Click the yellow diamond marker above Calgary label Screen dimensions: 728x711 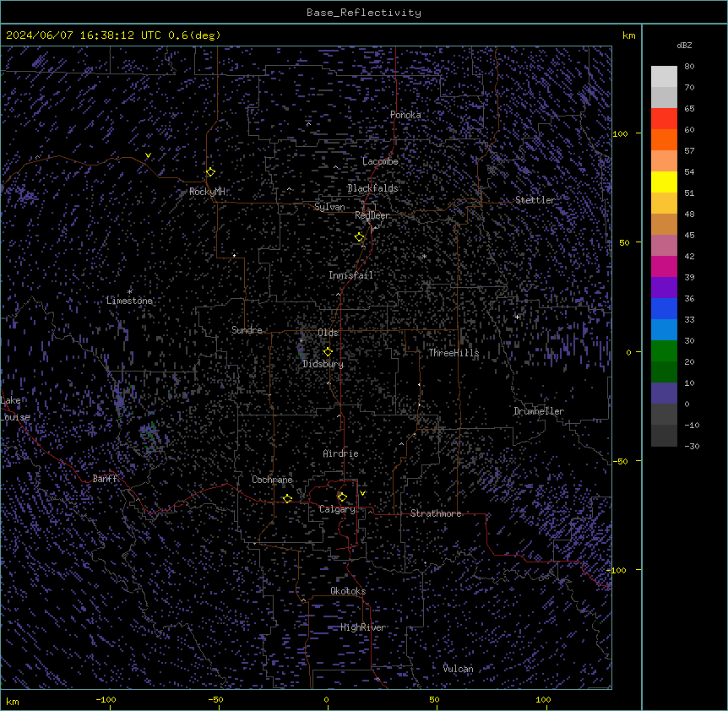342,497
